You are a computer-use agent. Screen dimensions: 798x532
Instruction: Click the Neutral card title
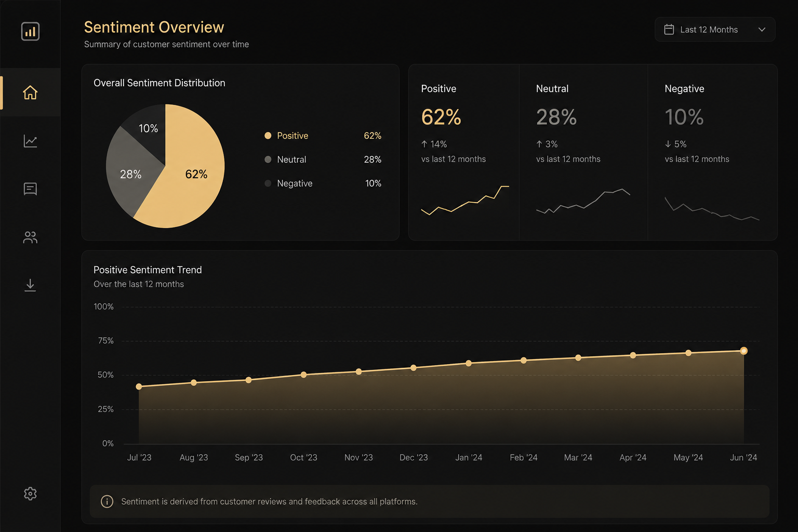point(552,89)
